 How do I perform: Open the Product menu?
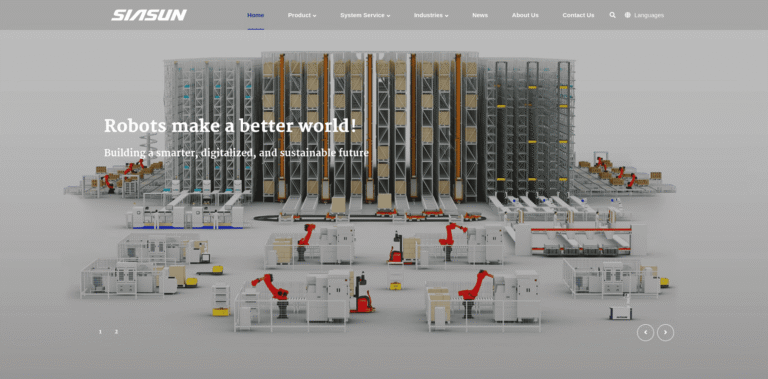pos(299,15)
